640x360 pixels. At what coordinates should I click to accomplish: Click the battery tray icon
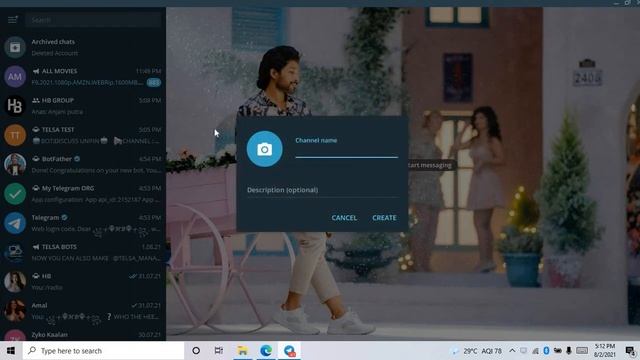(x=557, y=351)
